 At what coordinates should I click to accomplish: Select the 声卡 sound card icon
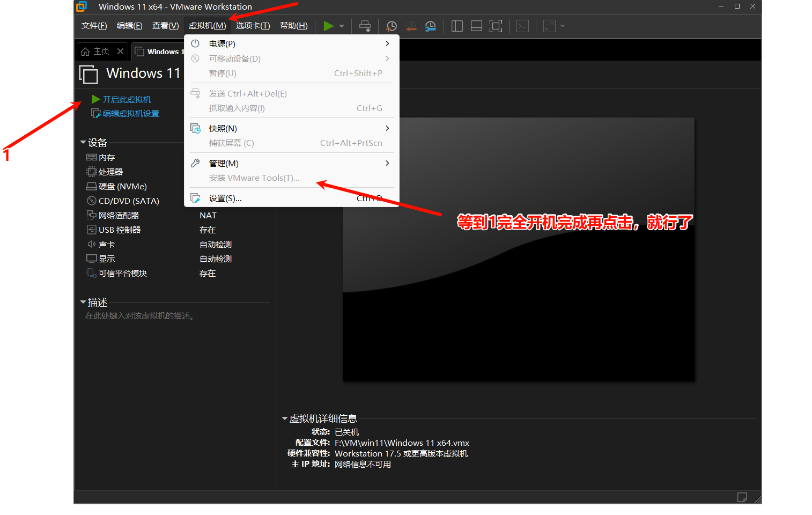point(92,244)
